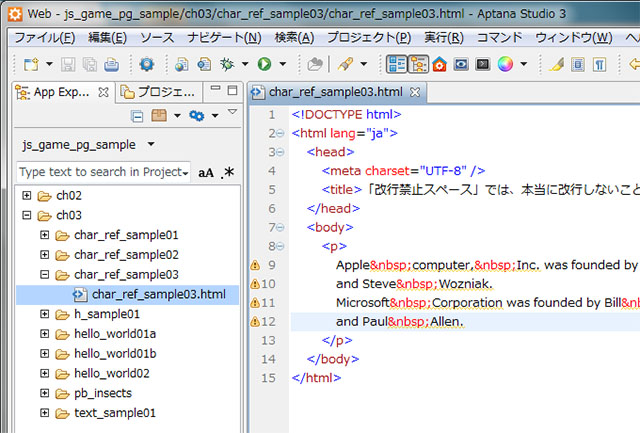Close the char_ref_sample03.html editor tab

coord(415,92)
